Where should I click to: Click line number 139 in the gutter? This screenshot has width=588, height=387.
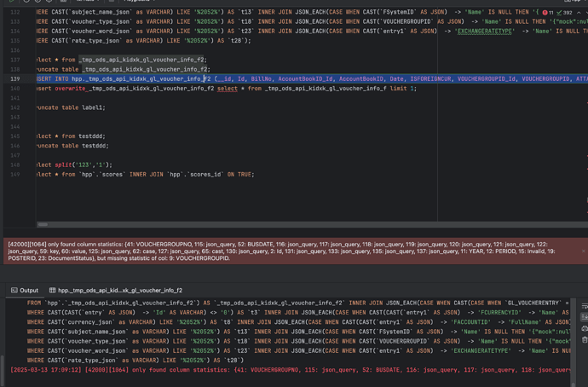pyautogui.click(x=15, y=78)
